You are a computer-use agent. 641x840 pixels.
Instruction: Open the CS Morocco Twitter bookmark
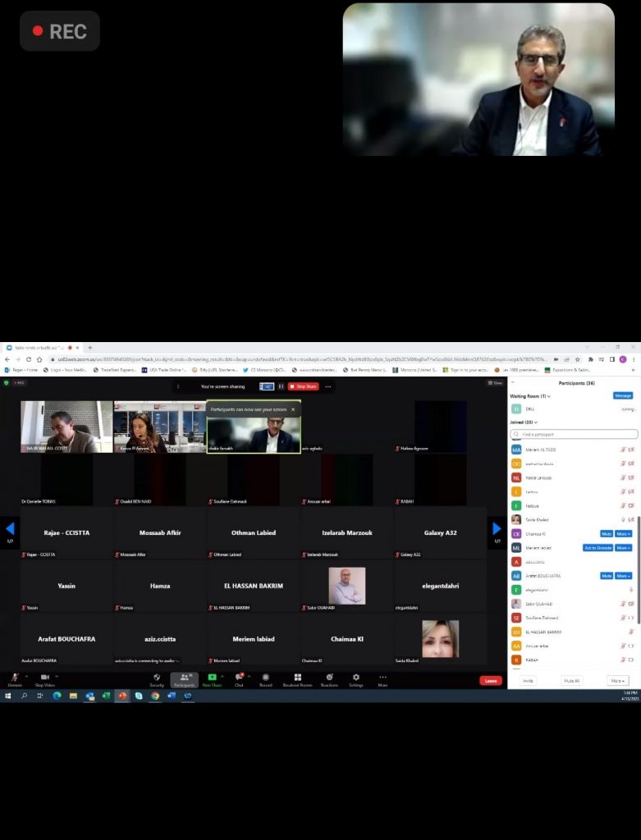(264, 370)
